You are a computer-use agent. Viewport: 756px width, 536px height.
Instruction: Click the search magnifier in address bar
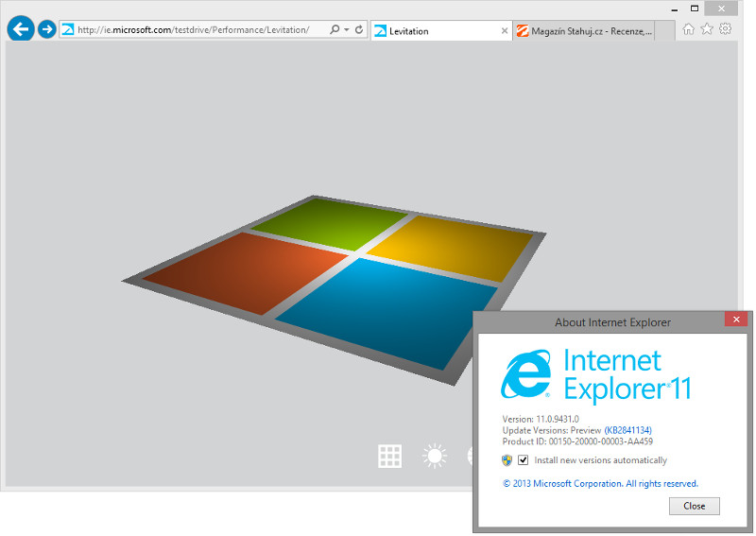click(335, 30)
